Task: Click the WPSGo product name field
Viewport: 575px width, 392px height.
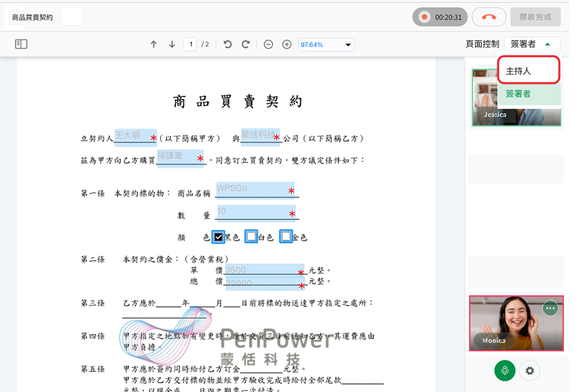Action: [255, 191]
